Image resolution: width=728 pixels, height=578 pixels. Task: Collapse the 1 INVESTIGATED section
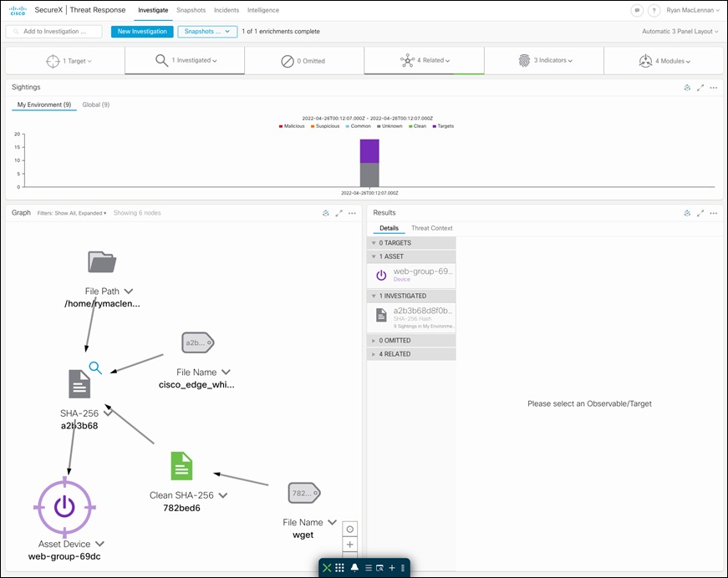(x=411, y=296)
